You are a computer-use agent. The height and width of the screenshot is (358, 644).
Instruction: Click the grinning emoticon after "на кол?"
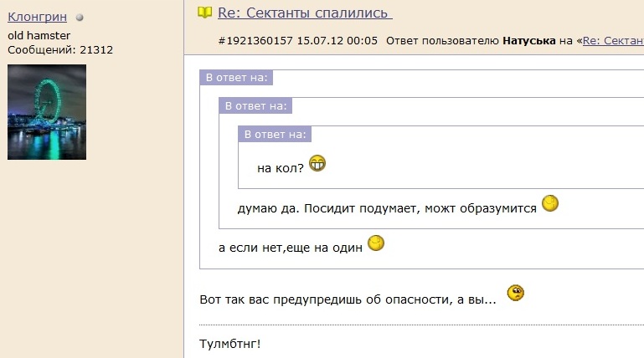pyautogui.click(x=317, y=163)
